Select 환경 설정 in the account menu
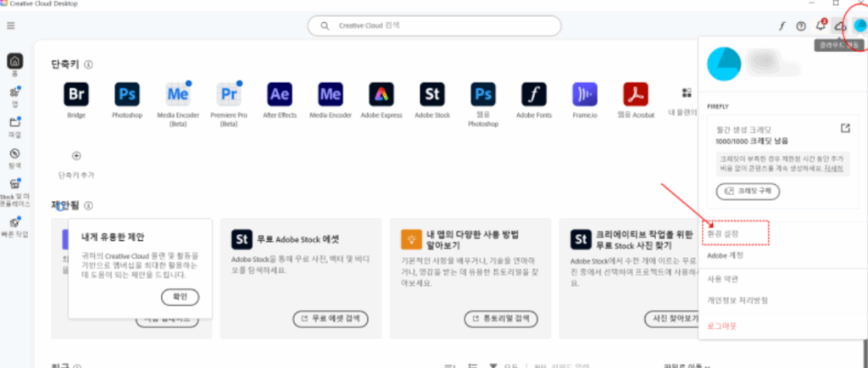The height and width of the screenshot is (368, 868). pyautogui.click(x=723, y=234)
